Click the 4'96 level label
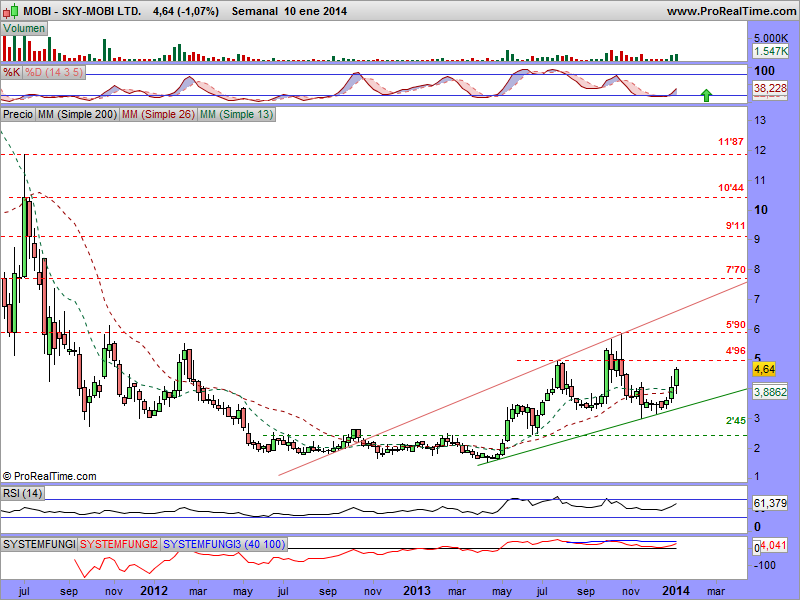This screenshot has height=600, width=800. (735, 351)
